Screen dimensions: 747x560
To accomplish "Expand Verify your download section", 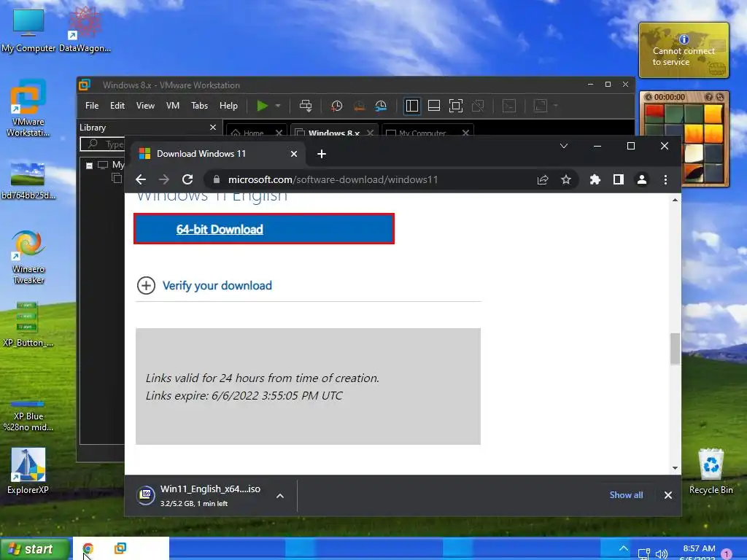I will 146,286.
